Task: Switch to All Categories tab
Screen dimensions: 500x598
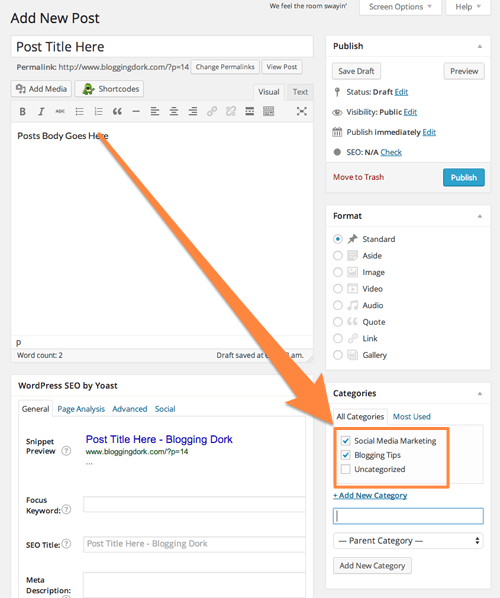Action: (x=360, y=416)
